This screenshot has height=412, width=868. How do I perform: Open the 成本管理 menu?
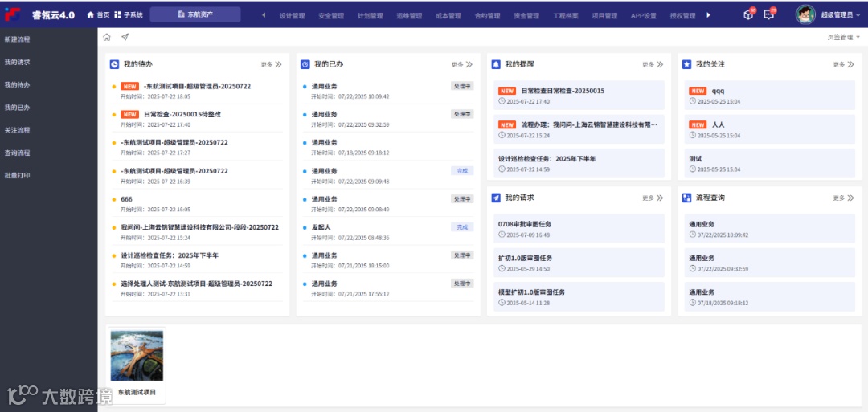tap(448, 16)
